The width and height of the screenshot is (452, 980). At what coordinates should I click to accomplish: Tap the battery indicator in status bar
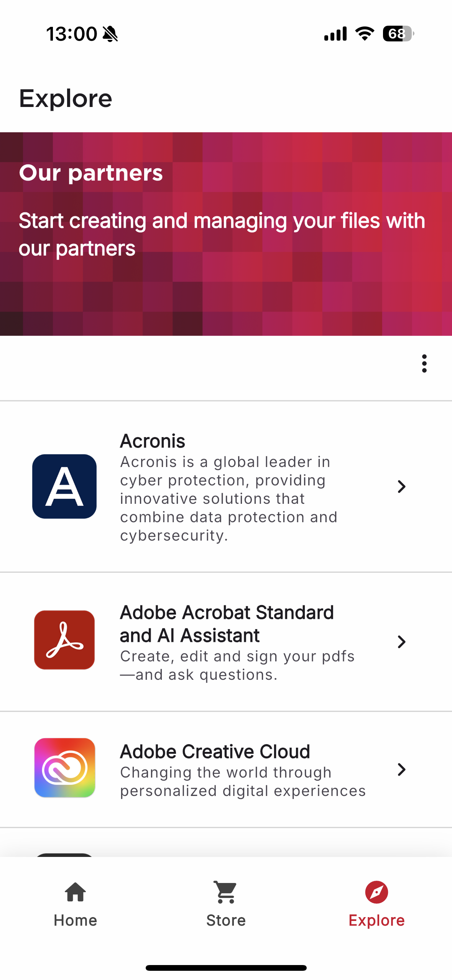pyautogui.click(x=398, y=34)
